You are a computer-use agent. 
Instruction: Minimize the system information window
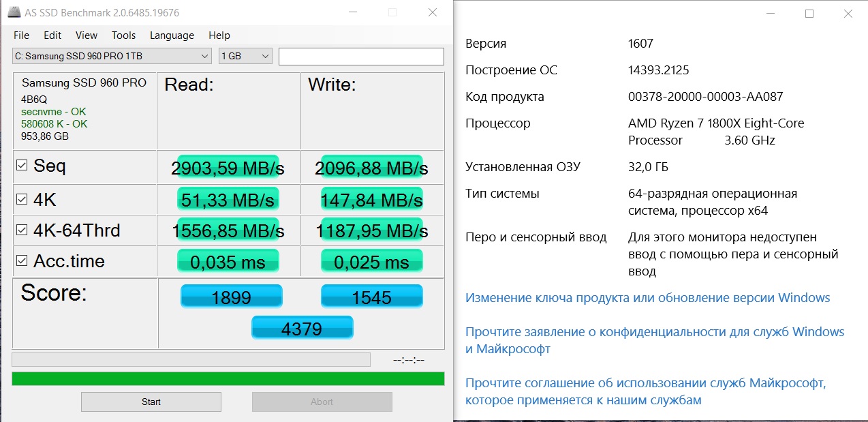770,14
